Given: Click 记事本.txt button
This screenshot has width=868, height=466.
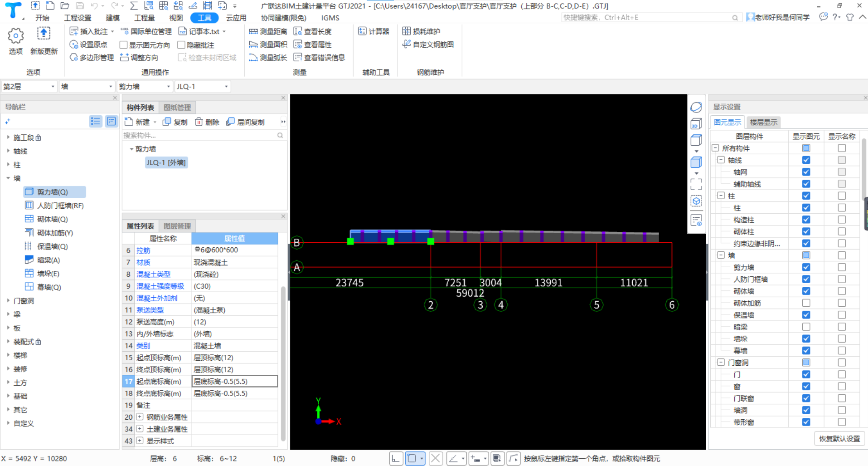Looking at the screenshot, I should click(x=202, y=31).
